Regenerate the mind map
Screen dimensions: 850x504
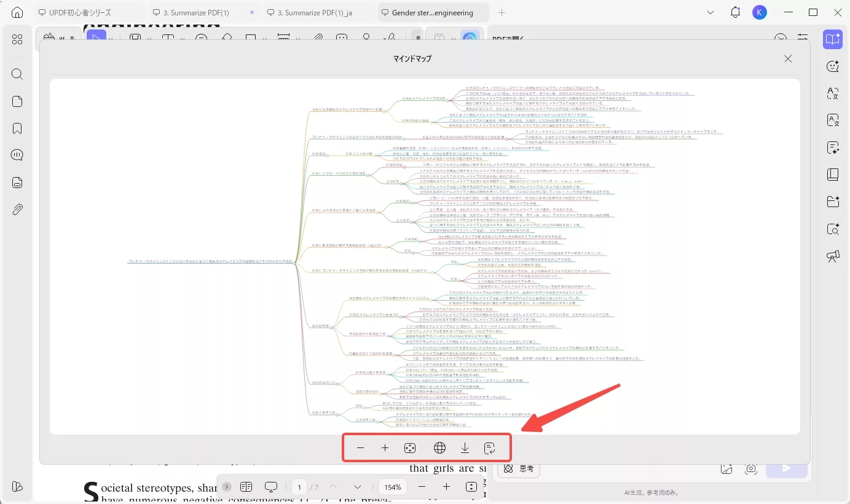point(489,448)
